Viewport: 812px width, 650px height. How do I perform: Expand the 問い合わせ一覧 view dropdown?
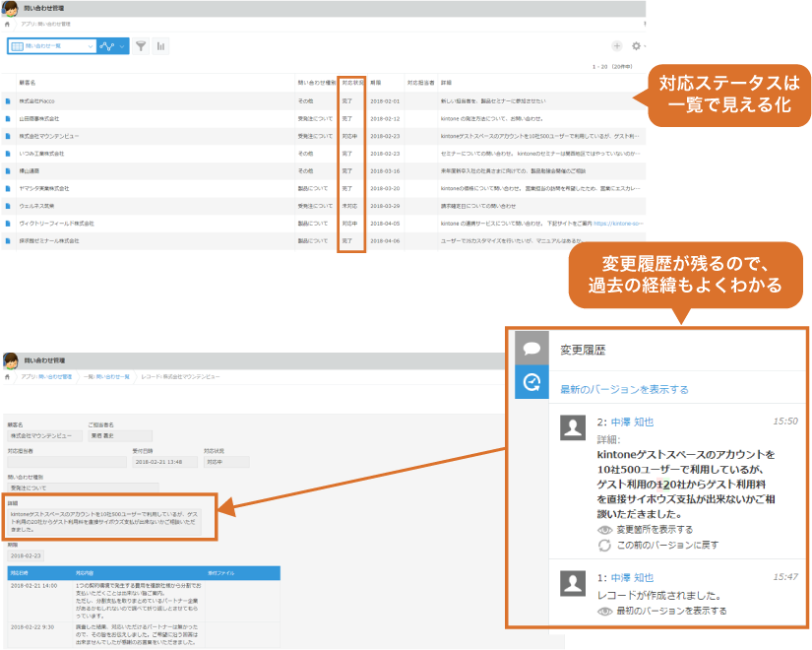point(91,45)
